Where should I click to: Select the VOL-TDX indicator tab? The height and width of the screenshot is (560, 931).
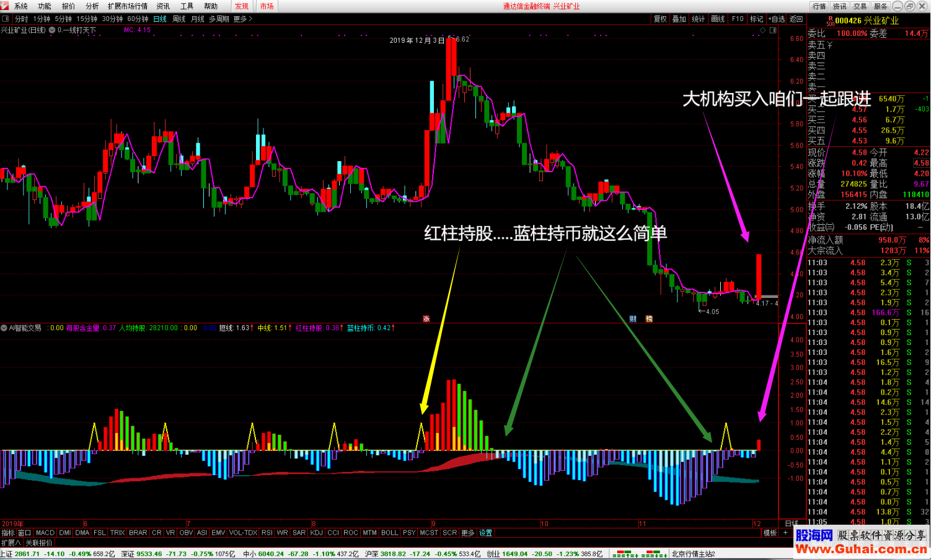click(x=243, y=533)
